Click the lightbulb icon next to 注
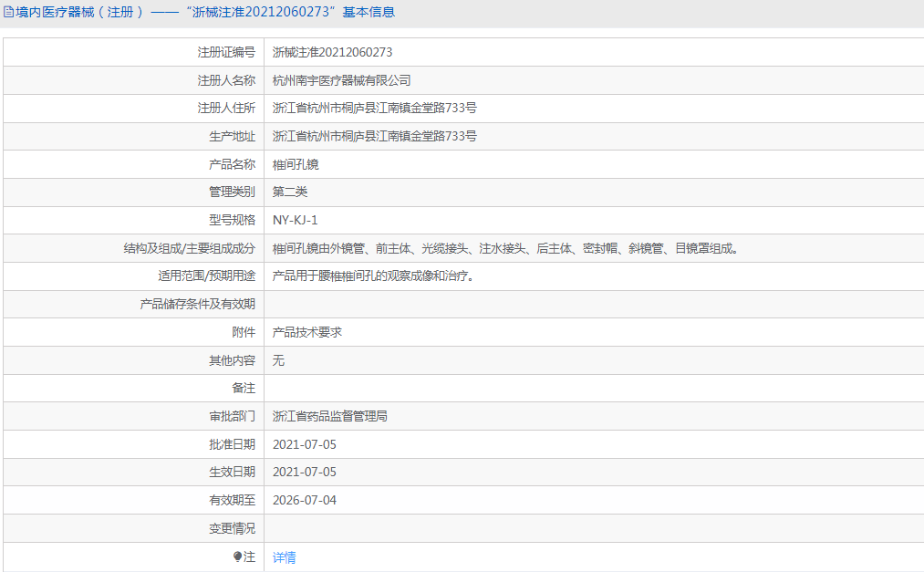Screen dimensions: 924x572 [x=237, y=556]
